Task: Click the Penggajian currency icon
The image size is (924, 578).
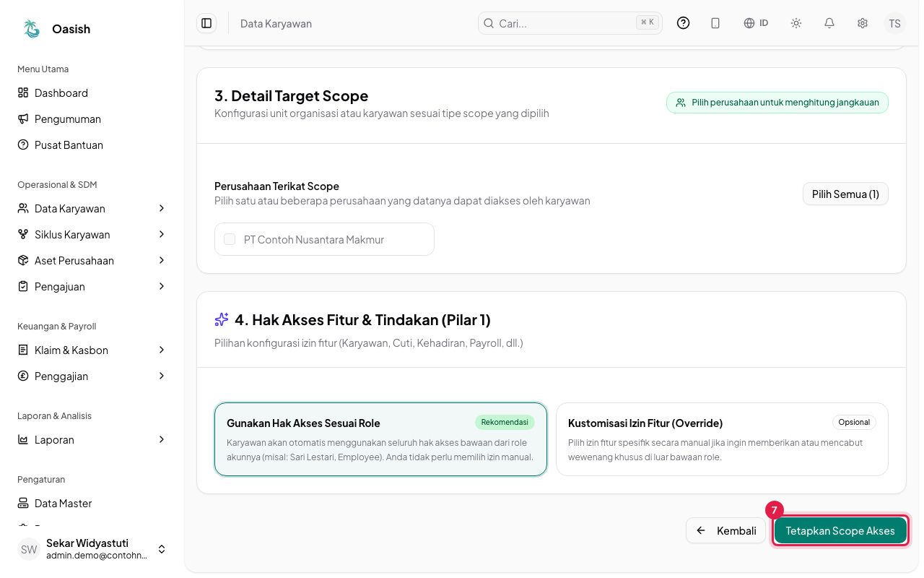Action: (x=23, y=376)
